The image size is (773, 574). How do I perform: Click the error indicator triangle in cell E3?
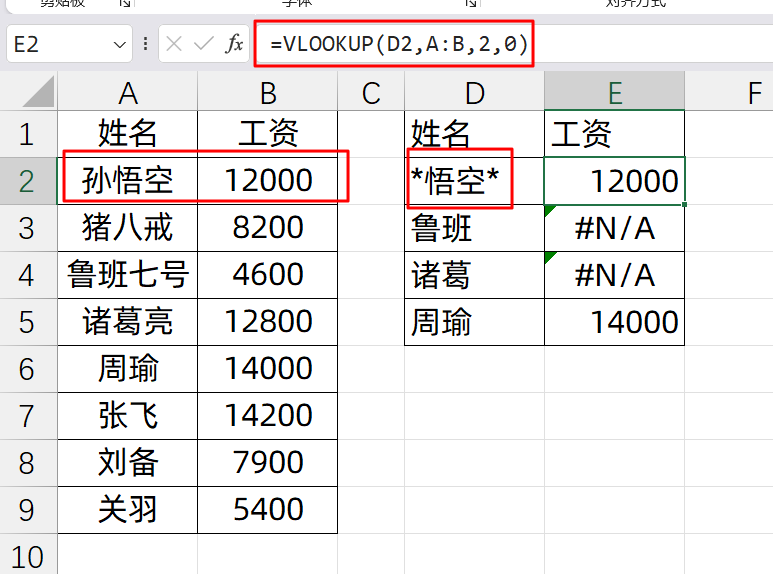click(550, 211)
